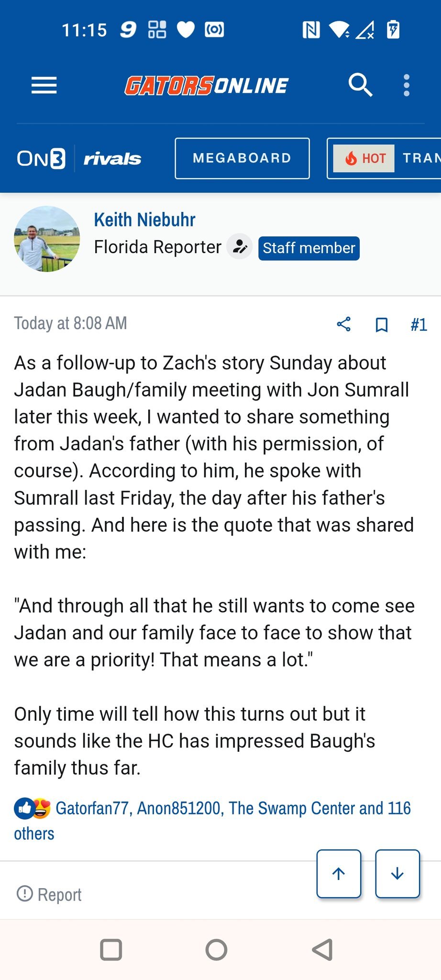Click the Staff member badge

(309, 248)
